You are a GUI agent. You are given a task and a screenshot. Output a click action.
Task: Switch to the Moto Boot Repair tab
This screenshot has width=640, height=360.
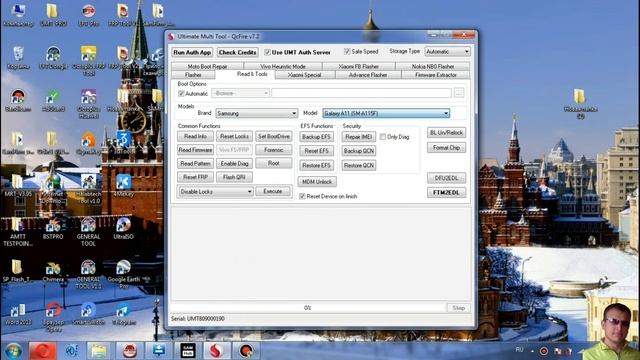207,66
